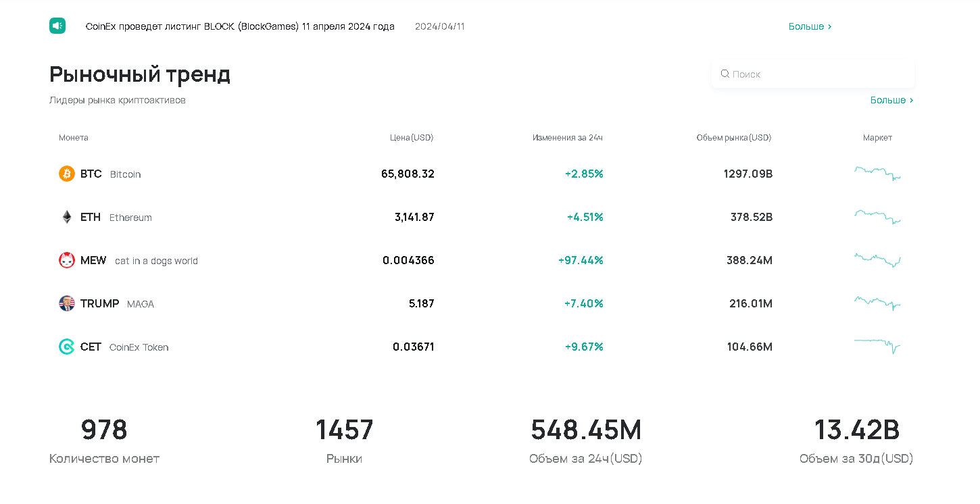980x504 pixels.
Task: Click the 1457 markets figure
Action: 344,430
